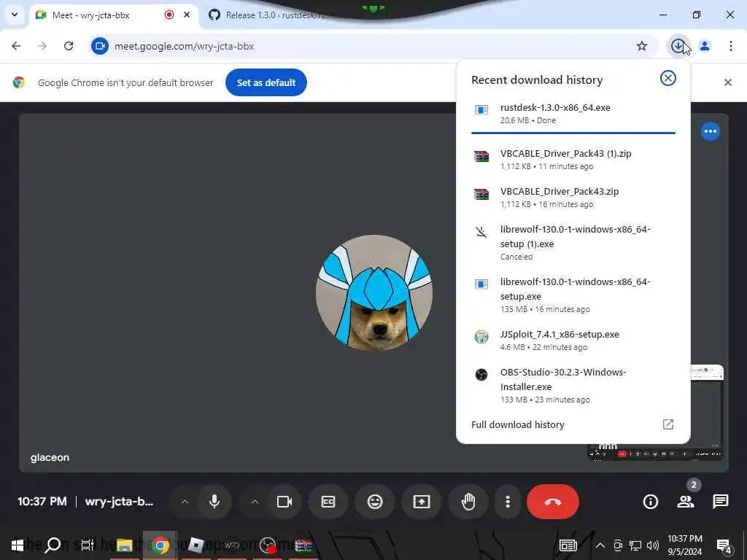Open the Windows notification center

click(x=724, y=545)
